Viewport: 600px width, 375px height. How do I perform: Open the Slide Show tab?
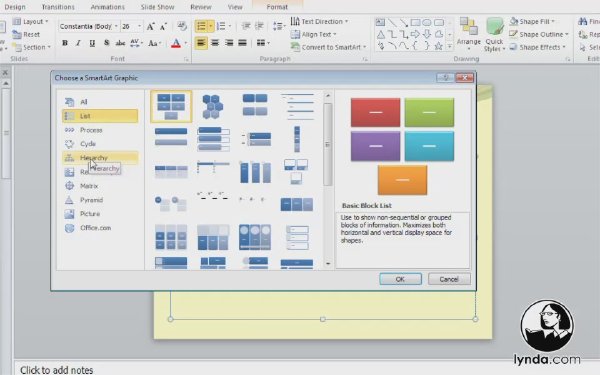coord(157,7)
